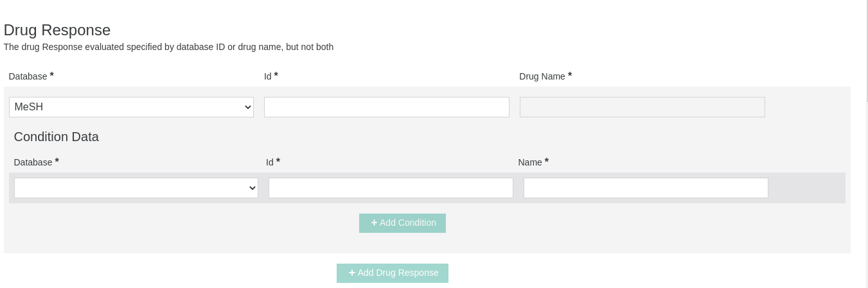The height and width of the screenshot is (288, 868).
Task: Click the Database label under Drug Response
Action: pyautogui.click(x=28, y=76)
